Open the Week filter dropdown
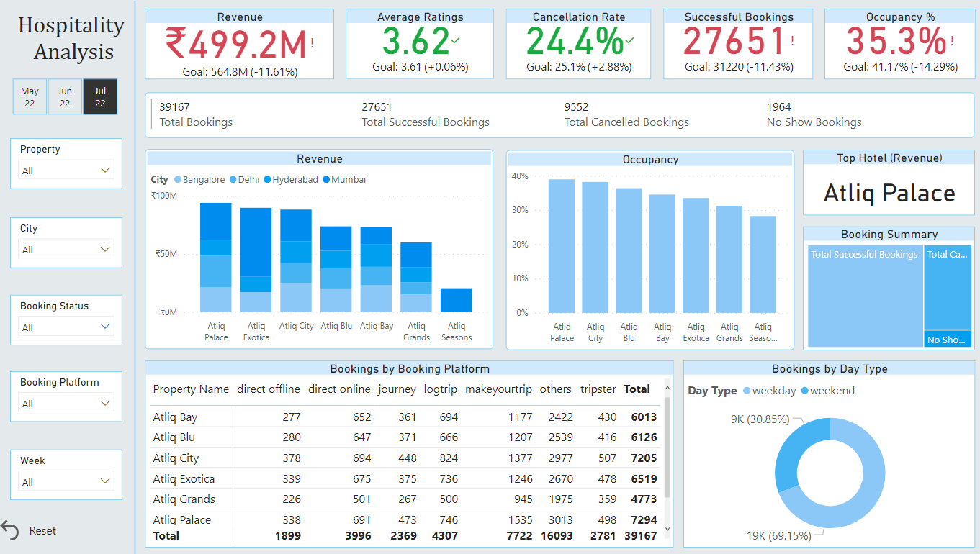This screenshot has width=980, height=554. [x=105, y=481]
